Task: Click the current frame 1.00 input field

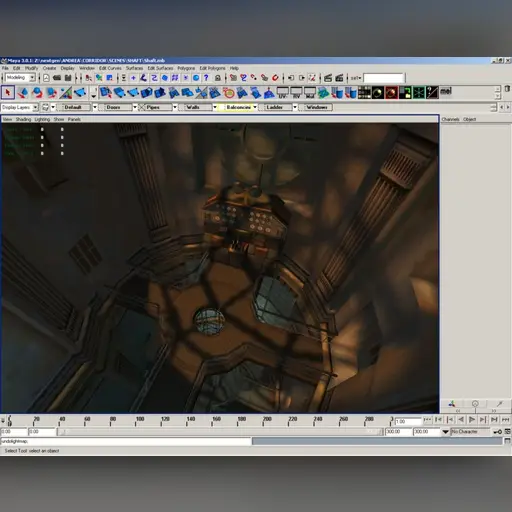Action: click(408, 421)
